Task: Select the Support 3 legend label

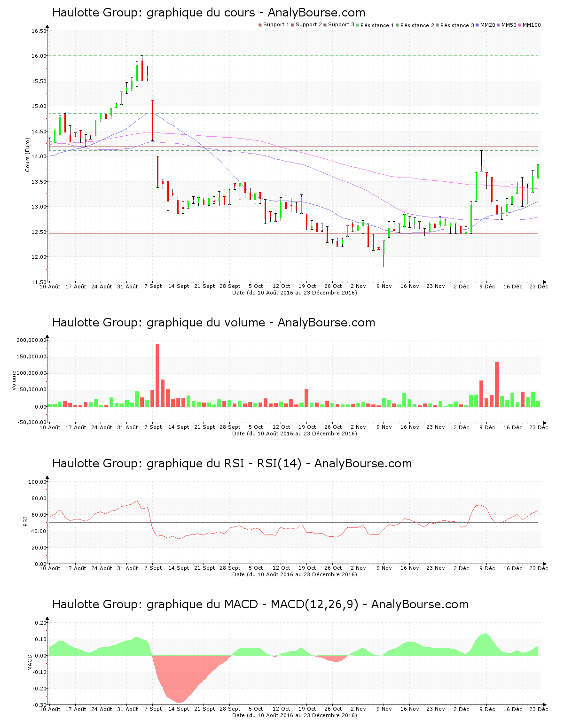Action: click(x=341, y=25)
